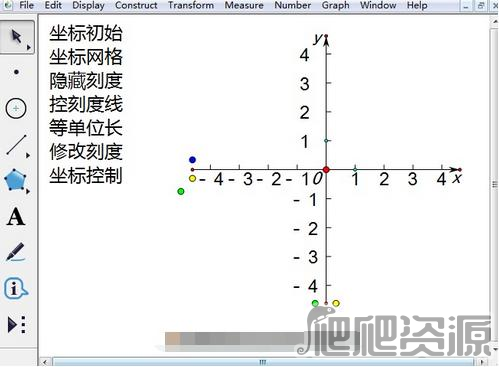Screen dimensions: 499x367
Task: Click the horizontal scrollbar right arrow
Action: [482, 362]
